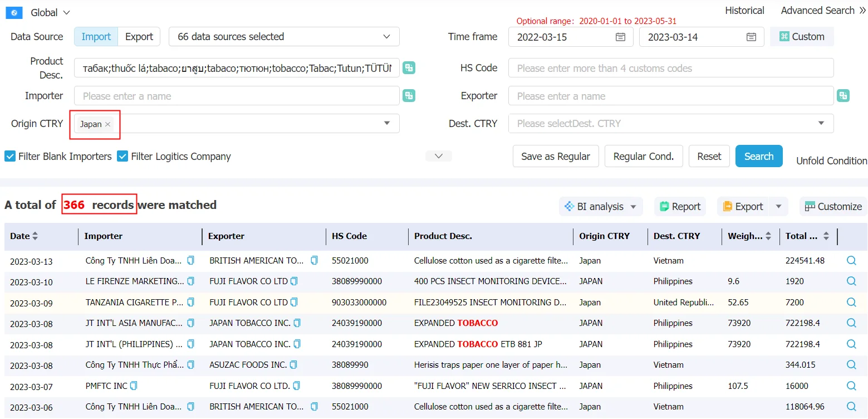The image size is (868, 419).
Task: View details of the 2023-03-09 record
Action: click(851, 302)
